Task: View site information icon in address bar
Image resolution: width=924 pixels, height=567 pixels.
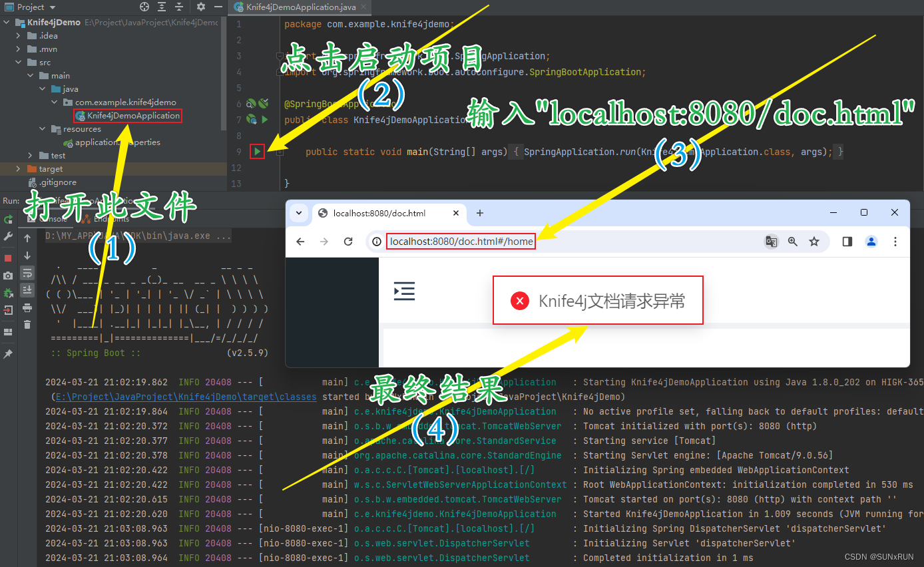Action: (x=377, y=242)
